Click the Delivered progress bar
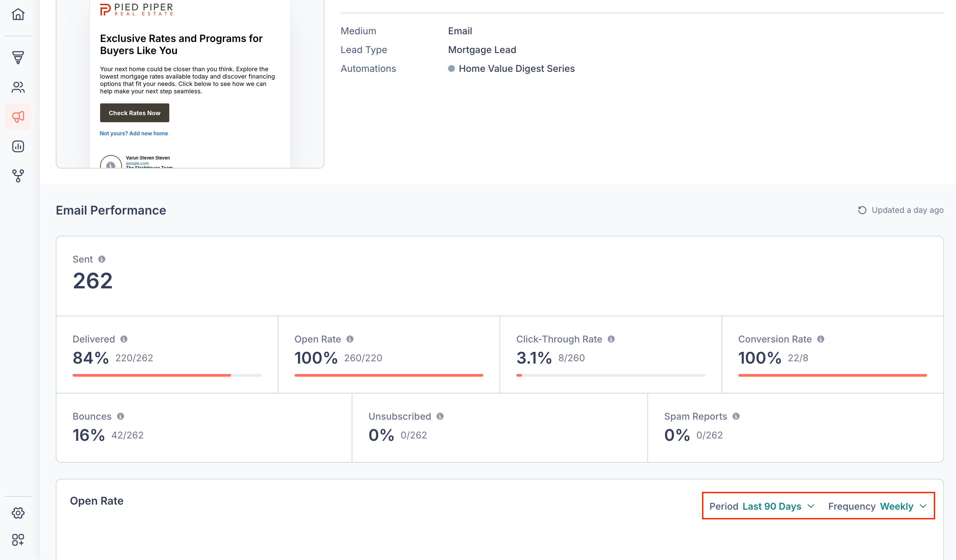This screenshot has height=560, width=956. click(167, 375)
